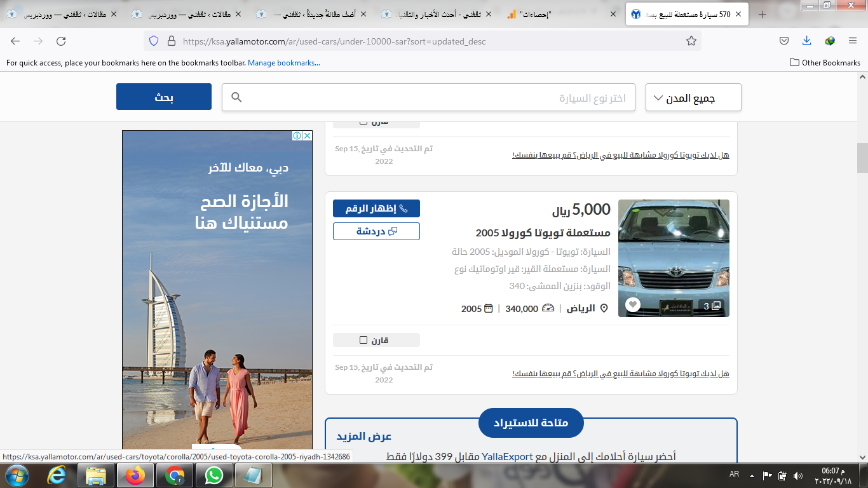Open the Firefox downloads panel
This screenshot has height=488, width=868.
tap(806, 41)
